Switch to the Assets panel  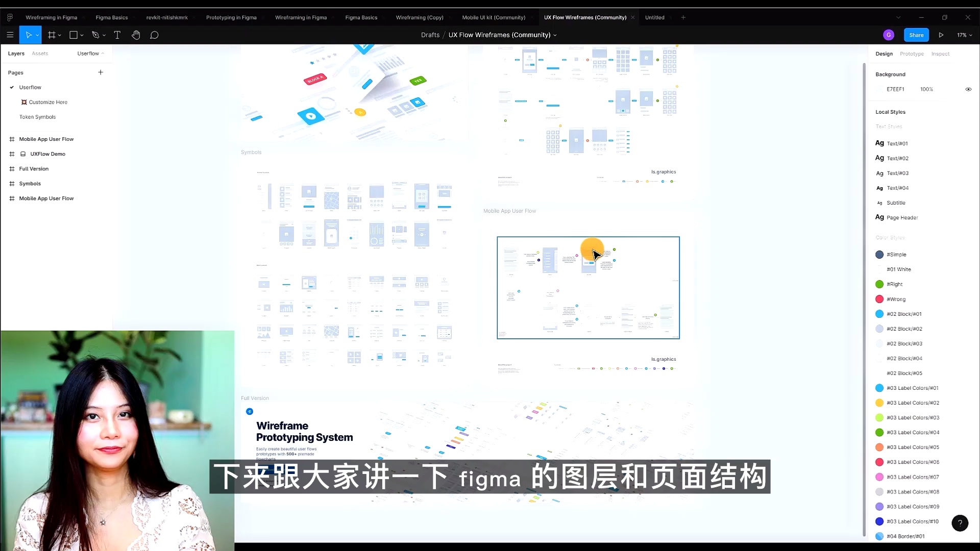[40, 53]
